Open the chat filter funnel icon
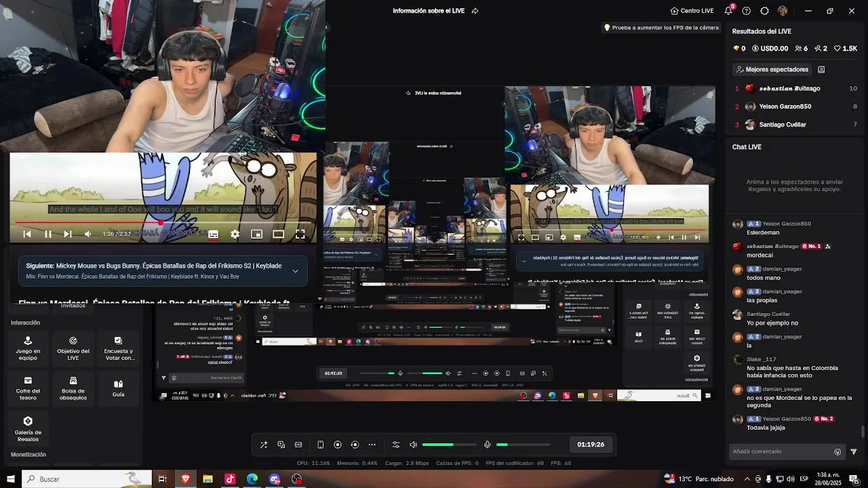Viewport: 868px width, 488px height. (x=854, y=451)
